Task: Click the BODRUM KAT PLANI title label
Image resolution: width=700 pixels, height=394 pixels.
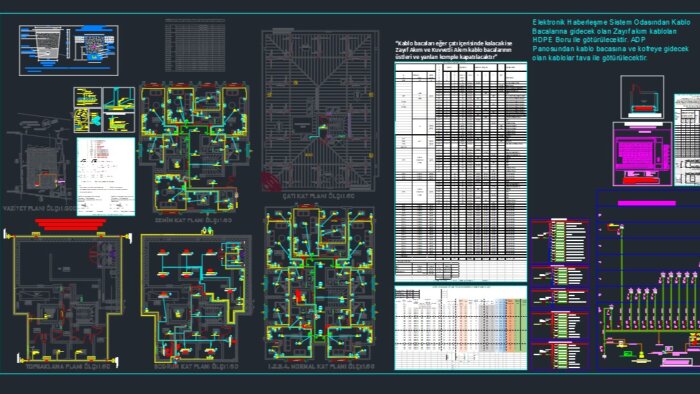Action: 196,366
